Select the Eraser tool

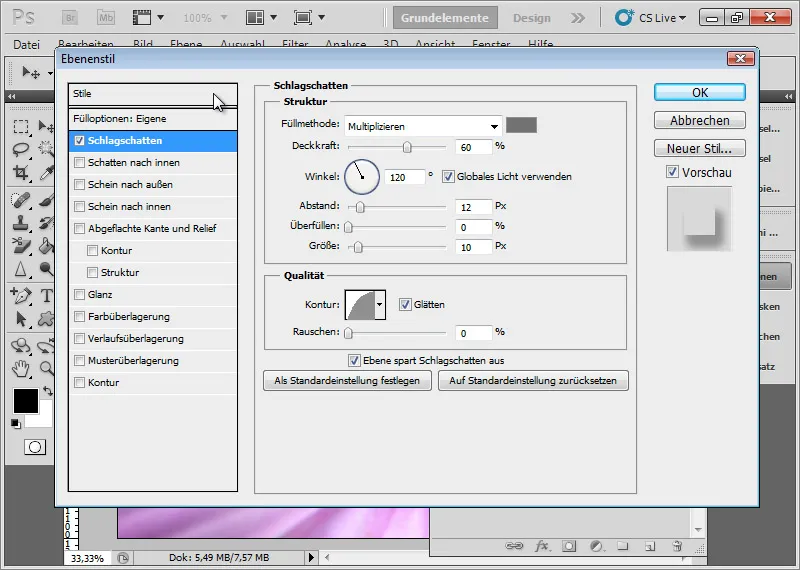click(21, 246)
